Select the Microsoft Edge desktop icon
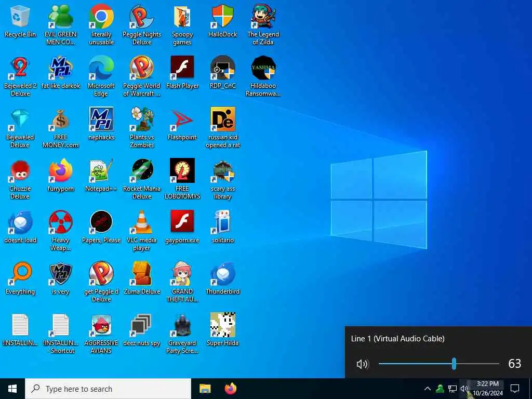The width and height of the screenshot is (532, 399). pyautogui.click(x=101, y=68)
